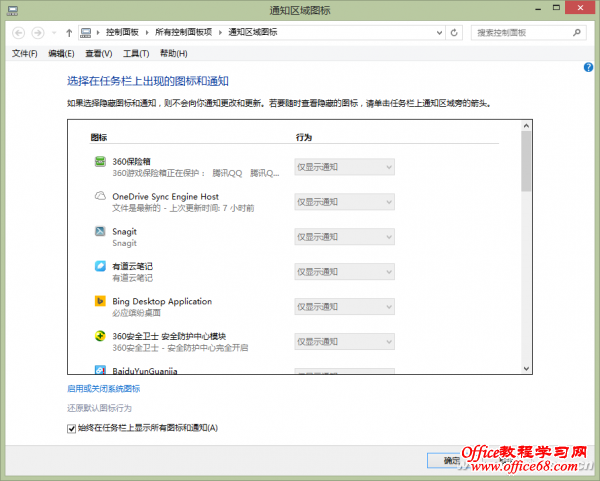This screenshot has height=481, width=600.
Task: Click the refresh button in address bar
Action: coord(454,33)
